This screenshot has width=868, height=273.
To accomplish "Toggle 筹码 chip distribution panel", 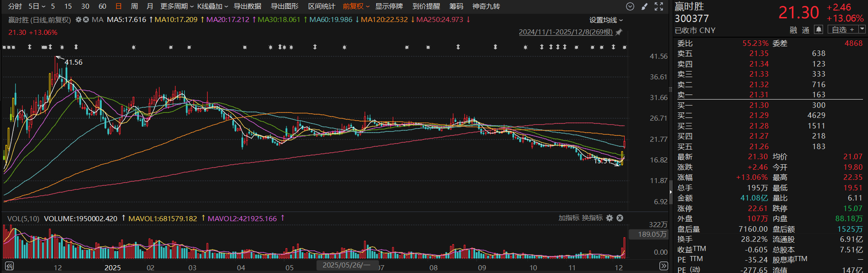I will (456, 6).
